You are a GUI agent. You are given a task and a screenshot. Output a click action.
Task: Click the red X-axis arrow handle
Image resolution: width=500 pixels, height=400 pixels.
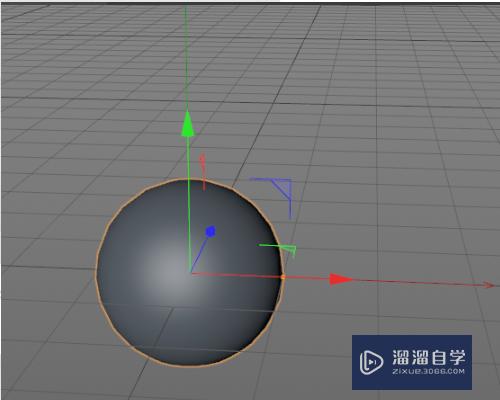tap(341, 279)
